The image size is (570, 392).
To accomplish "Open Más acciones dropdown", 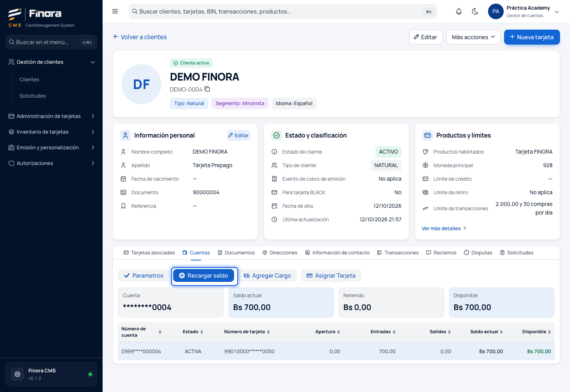I will pyautogui.click(x=473, y=37).
